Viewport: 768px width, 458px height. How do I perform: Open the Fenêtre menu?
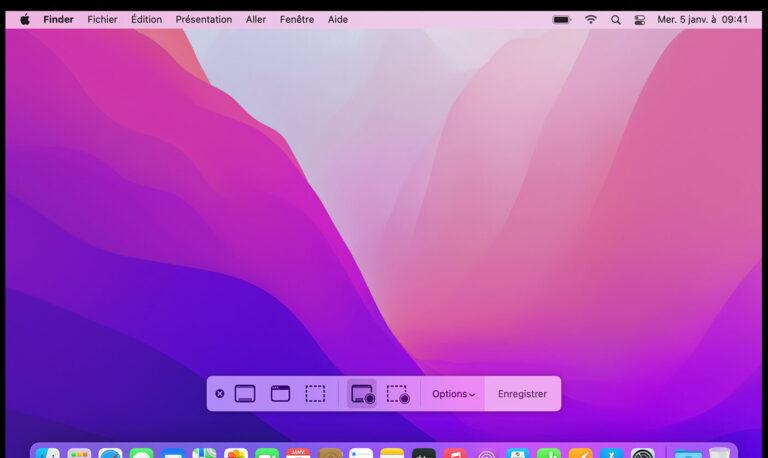point(297,20)
